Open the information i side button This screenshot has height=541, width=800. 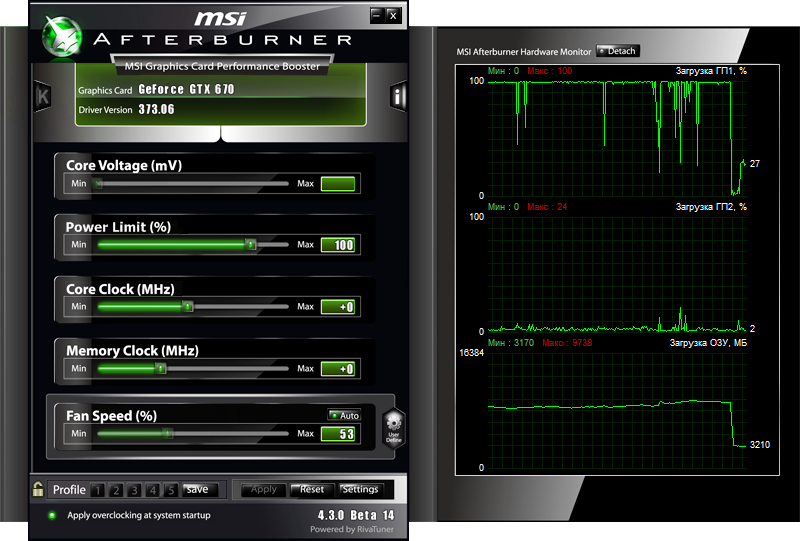pyautogui.click(x=398, y=95)
